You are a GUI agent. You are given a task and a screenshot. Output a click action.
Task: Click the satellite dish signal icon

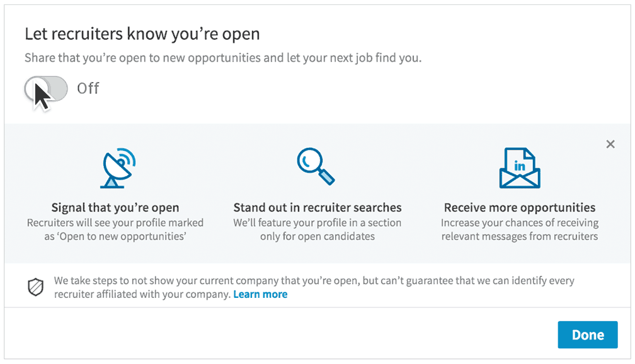pos(115,168)
